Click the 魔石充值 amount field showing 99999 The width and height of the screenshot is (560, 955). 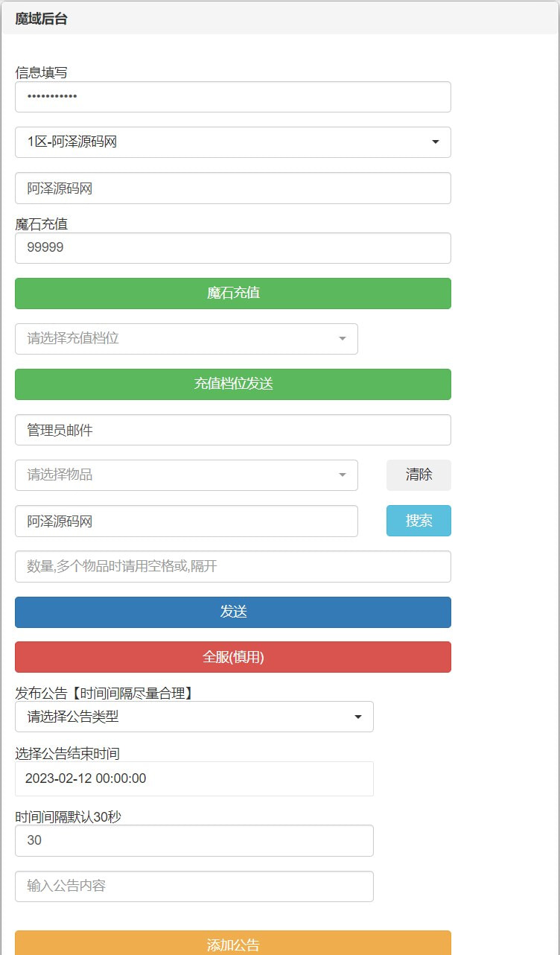[232, 248]
